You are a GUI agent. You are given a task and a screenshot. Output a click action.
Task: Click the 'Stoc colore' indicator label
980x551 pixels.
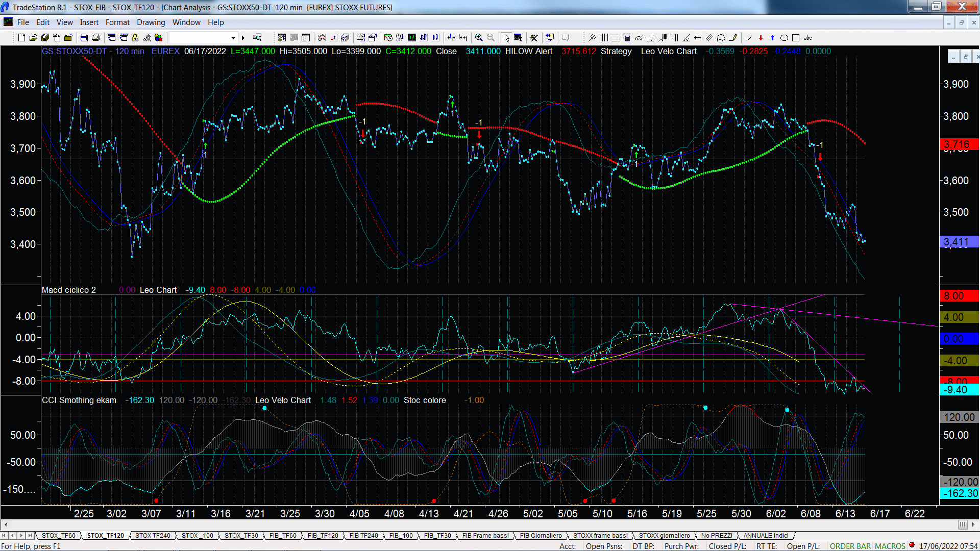(x=425, y=400)
